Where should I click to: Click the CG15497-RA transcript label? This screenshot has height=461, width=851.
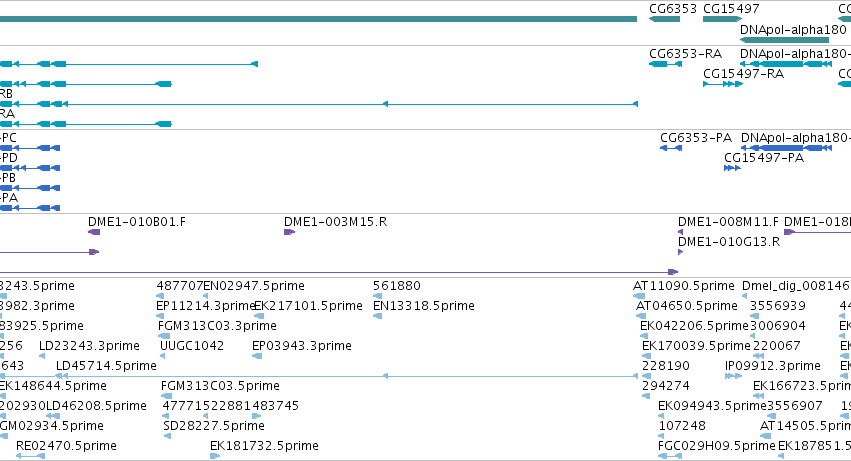(744, 74)
